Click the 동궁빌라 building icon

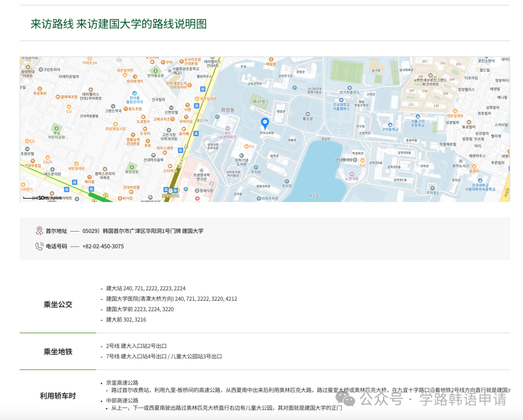pos(469,123)
